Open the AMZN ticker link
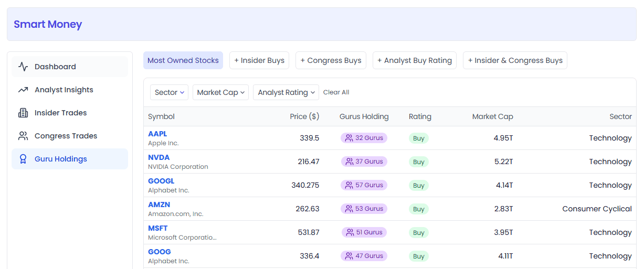Screen dimensions: 644x269 coord(159,205)
